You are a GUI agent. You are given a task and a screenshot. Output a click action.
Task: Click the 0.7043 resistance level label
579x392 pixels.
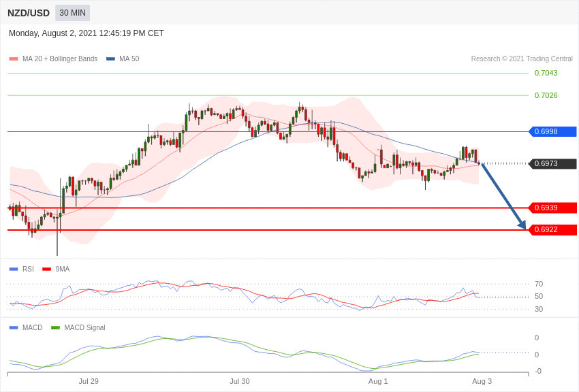[546, 73]
